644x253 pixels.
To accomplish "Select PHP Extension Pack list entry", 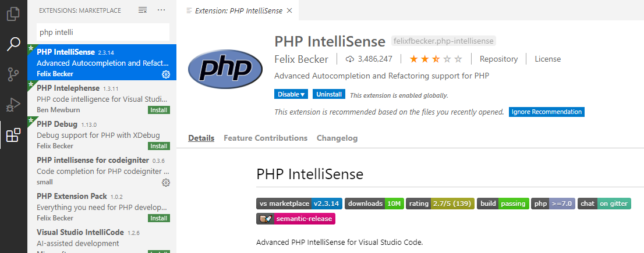I will [102, 206].
